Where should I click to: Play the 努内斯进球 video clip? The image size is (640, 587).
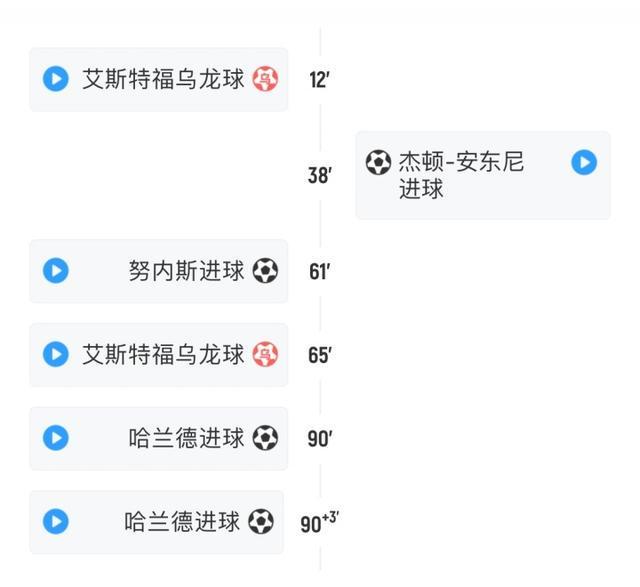tap(56, 271)
